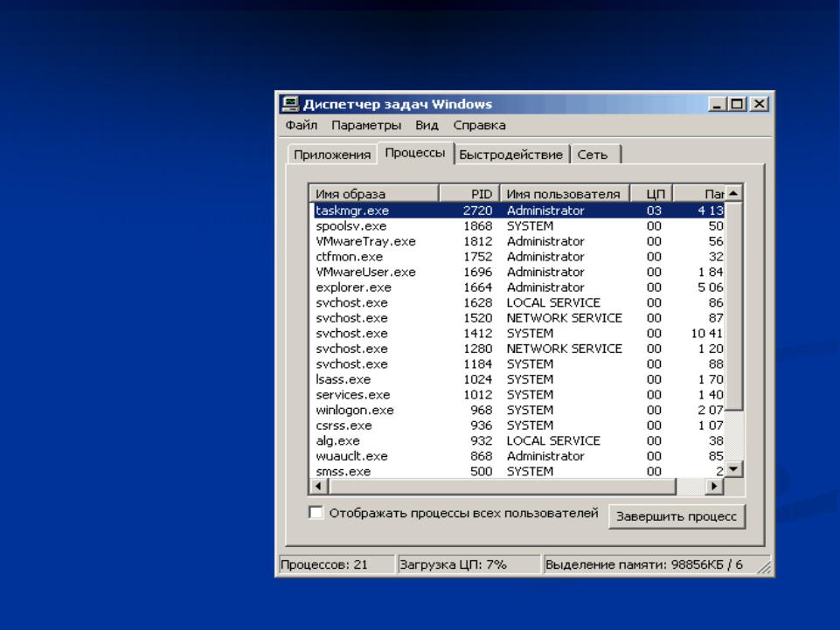Select the taskmgr.exe process row
Screen dimensions: 840x630
[x=517, y=211]
